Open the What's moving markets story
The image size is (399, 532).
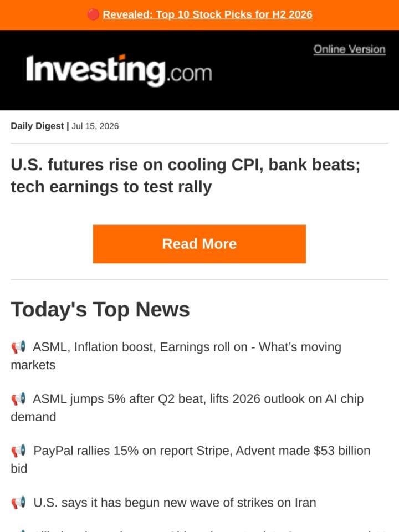coord(176,356)
